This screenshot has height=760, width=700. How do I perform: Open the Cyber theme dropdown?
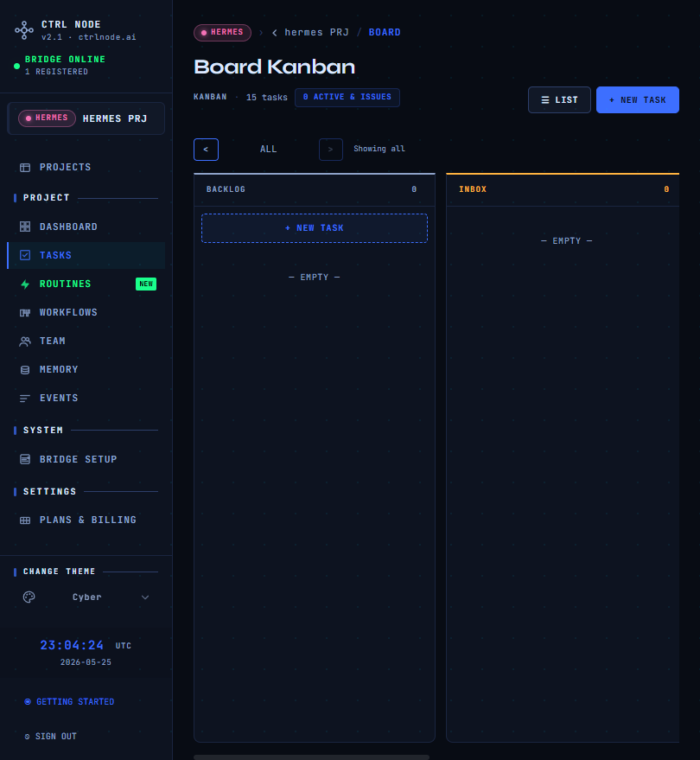(x=86, y=597)
